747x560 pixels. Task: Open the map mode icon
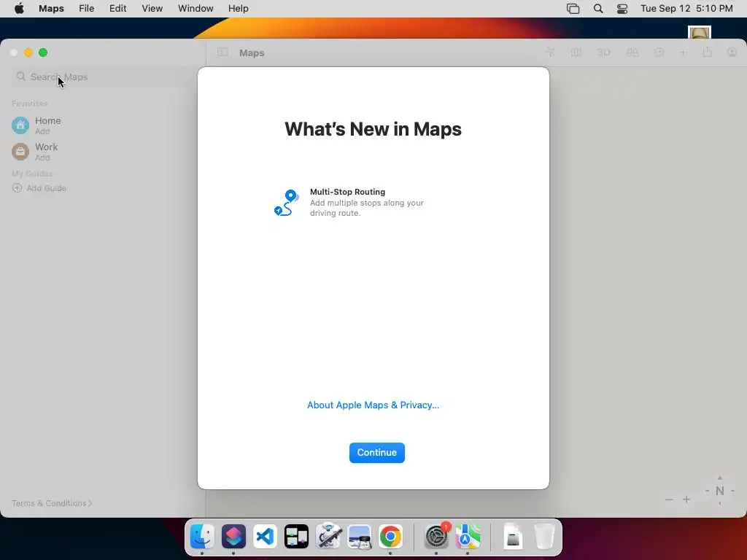(576, 52)
